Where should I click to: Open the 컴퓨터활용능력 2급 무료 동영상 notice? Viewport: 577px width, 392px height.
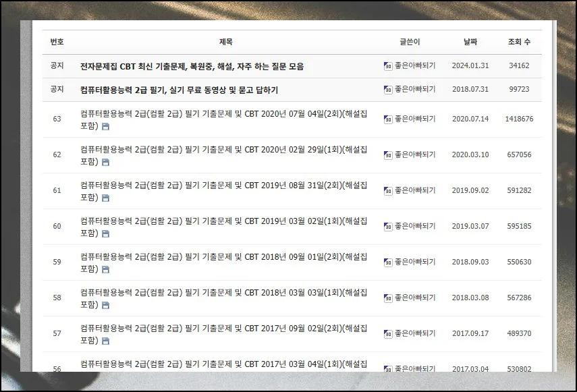(179, 90)
